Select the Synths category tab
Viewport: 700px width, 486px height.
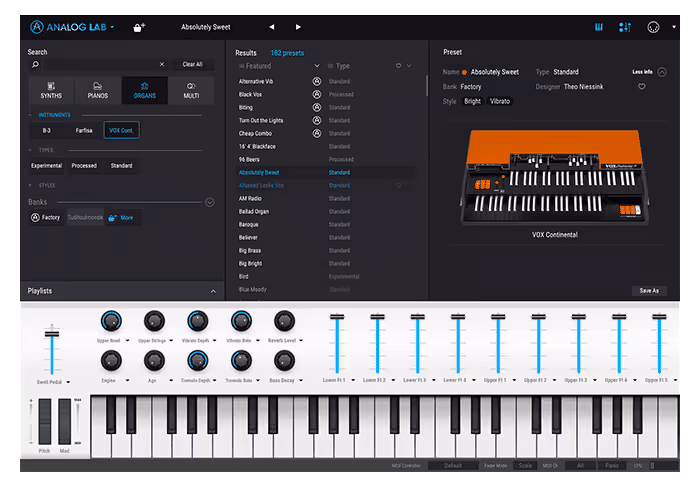pyautogui.click(x=51, y=90)
